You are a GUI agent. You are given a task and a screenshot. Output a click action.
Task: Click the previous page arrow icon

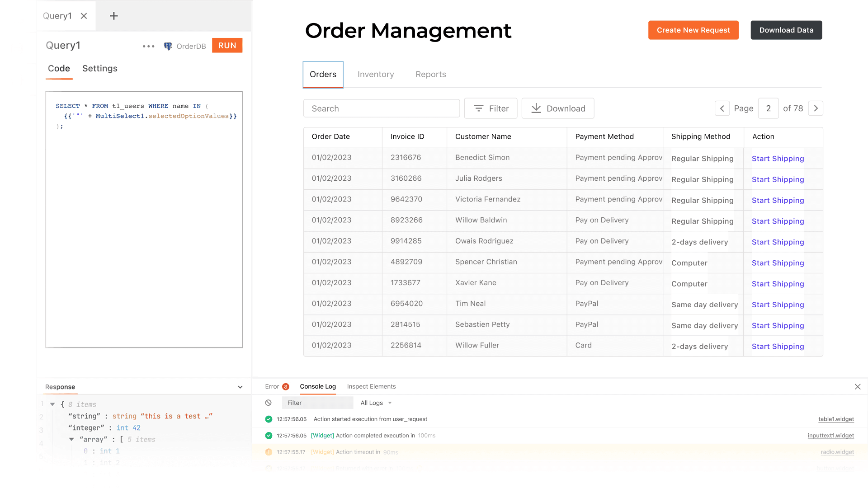click(x=722, y=108)
